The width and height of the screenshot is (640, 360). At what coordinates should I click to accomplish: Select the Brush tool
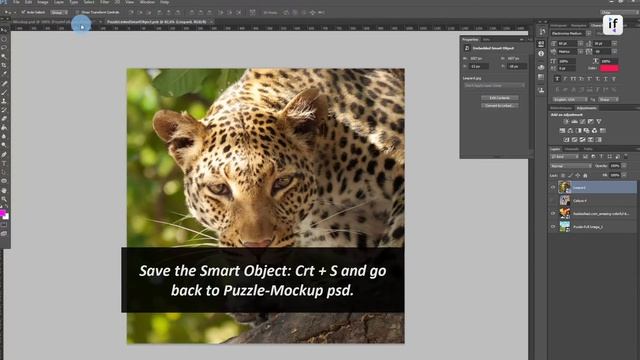coord(4,92)
